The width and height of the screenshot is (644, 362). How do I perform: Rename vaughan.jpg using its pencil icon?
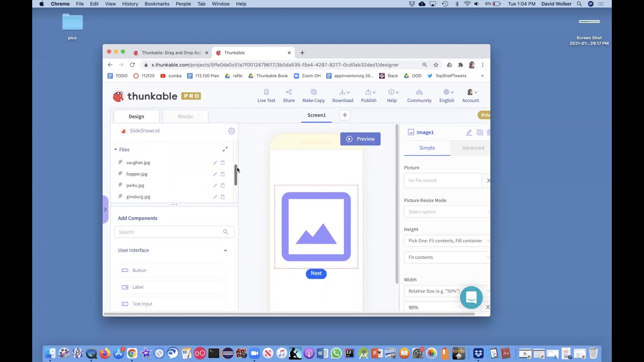(x=215, y=162)
